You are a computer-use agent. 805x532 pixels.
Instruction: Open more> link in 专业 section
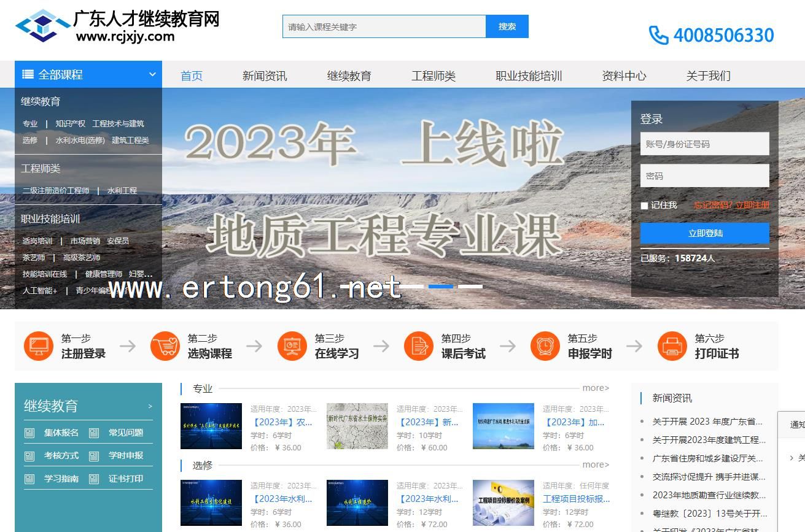coord(596,388)
